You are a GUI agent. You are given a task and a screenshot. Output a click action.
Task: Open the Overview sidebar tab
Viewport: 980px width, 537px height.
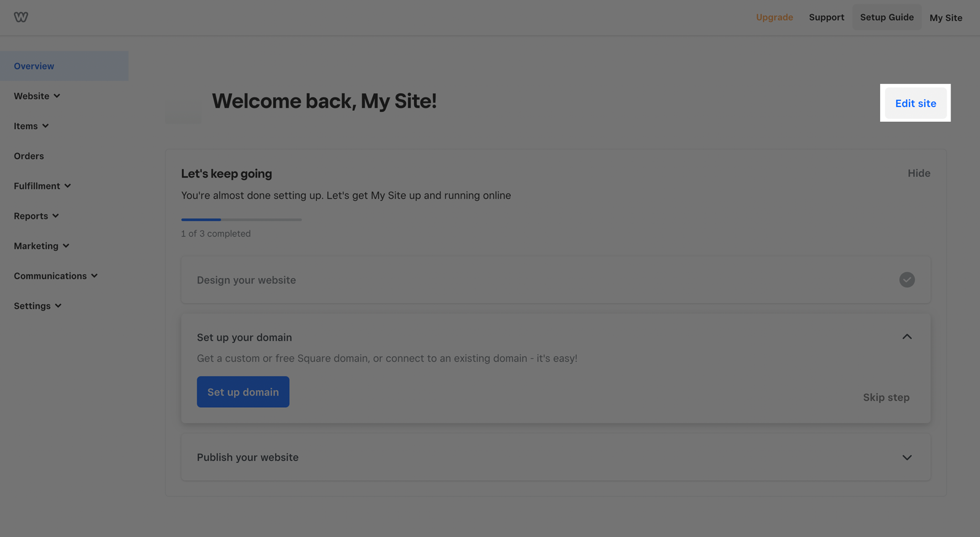pos(34,66)
